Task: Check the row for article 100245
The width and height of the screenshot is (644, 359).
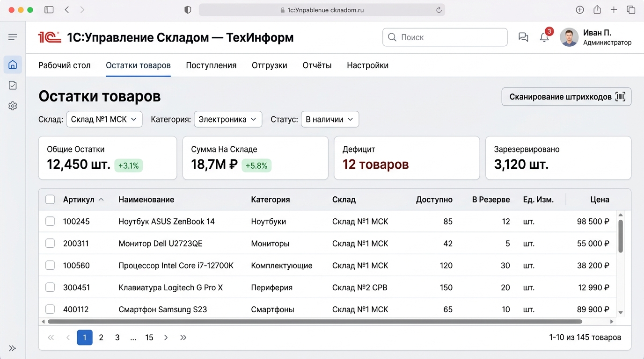Action: click(x=50, y=222)
